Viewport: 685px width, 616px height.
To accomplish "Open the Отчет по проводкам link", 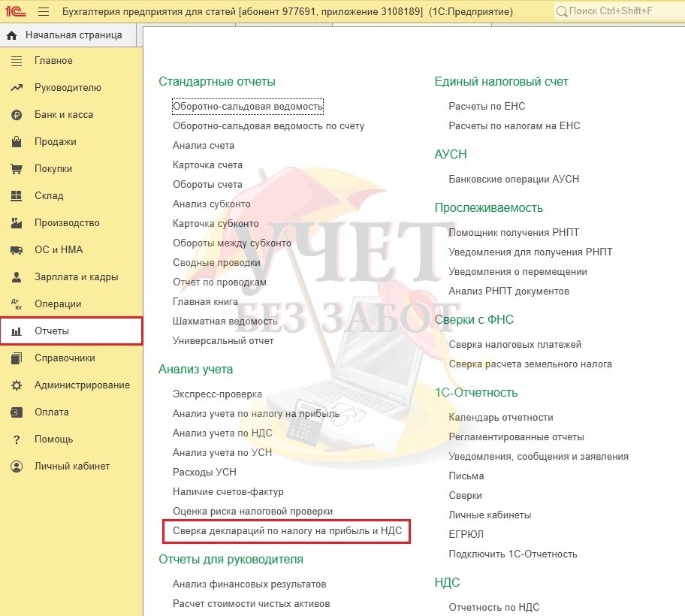I will [x=219, y=282].
